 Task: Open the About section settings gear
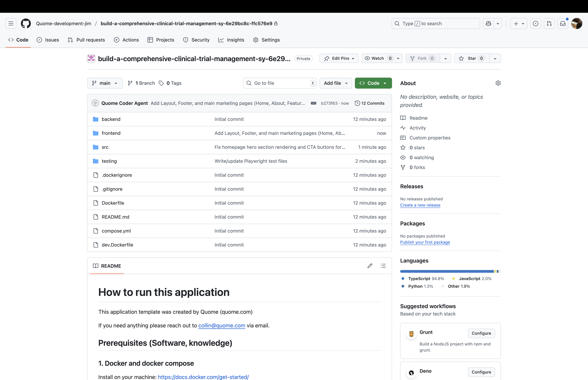(498, 83)
